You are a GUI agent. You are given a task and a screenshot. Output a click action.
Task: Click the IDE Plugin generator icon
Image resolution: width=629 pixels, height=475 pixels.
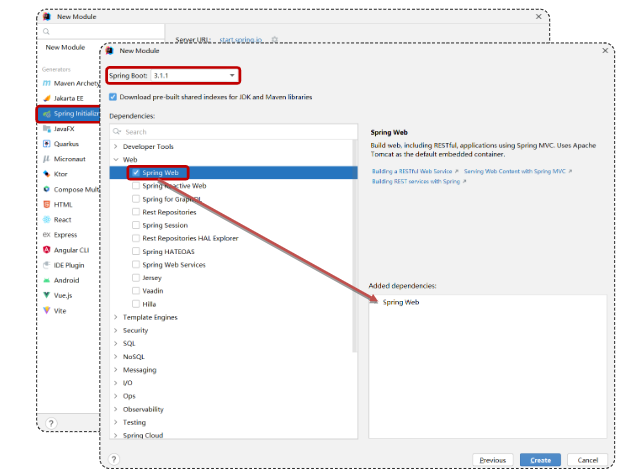pyautogui.click(x=47, y=265)
